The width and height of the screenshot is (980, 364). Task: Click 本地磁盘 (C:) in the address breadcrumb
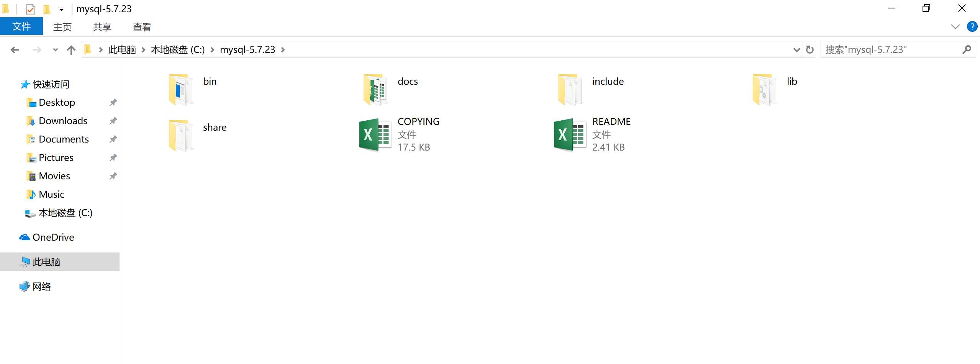[x=178, y=50]
